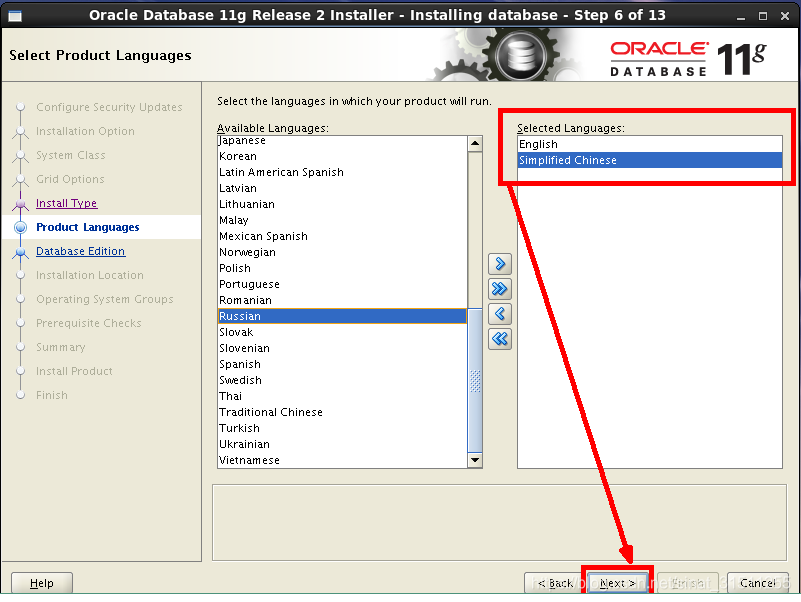801x602 pixels.
Task: Click the Help button
Action: pyautogui.click(x=42, y=583)
